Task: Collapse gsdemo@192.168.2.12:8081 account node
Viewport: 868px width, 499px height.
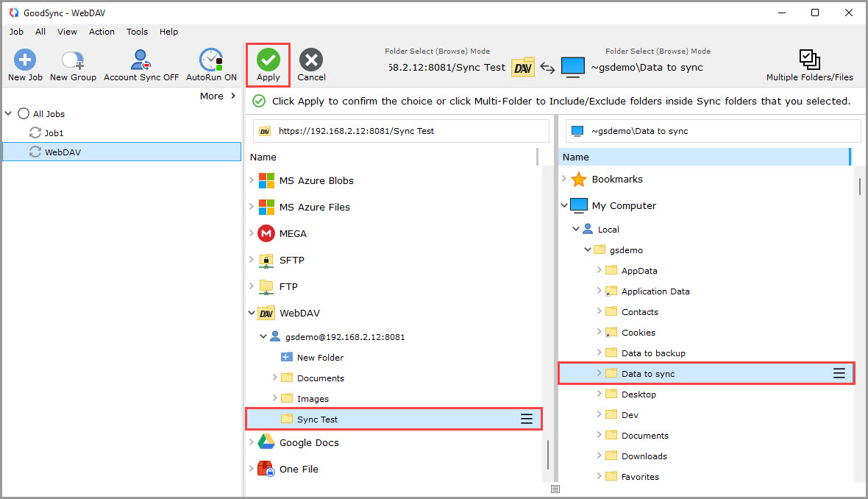Action: pos(263,336)
